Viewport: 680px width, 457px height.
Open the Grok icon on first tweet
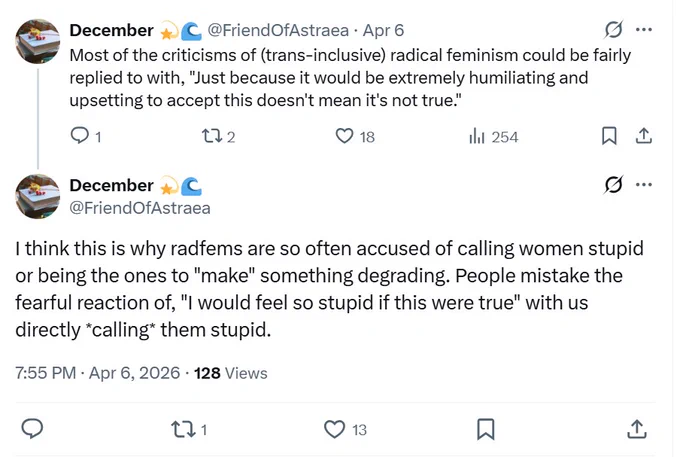613,29
